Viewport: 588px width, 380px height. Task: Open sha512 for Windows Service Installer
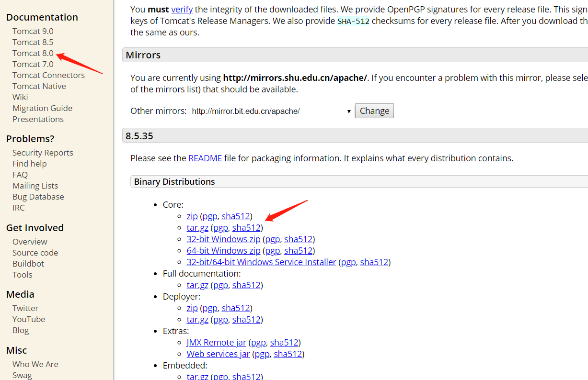tap(374, 262)
